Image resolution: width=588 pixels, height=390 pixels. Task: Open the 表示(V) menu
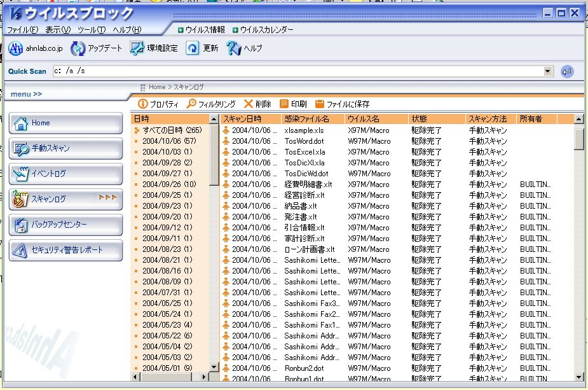58,30
